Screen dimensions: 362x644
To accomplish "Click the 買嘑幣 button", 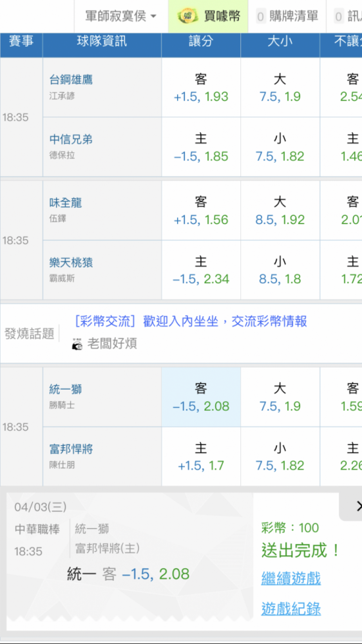I will 208,17.
